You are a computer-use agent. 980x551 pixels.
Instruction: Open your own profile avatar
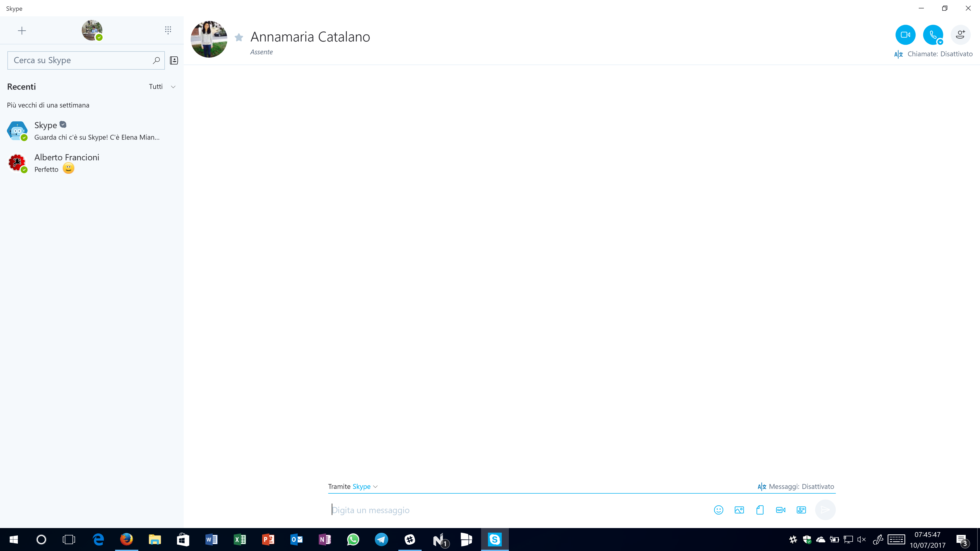(x=92, y=30)
